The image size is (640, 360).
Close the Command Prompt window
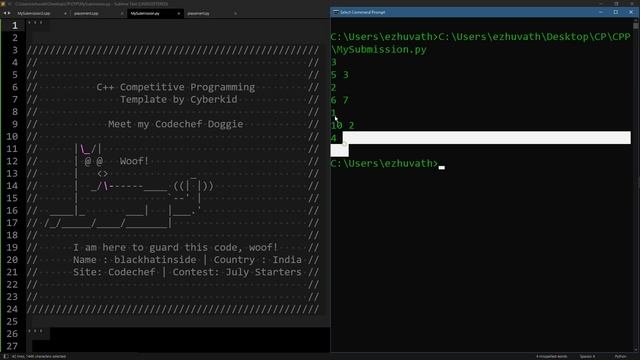pos(631,12)
